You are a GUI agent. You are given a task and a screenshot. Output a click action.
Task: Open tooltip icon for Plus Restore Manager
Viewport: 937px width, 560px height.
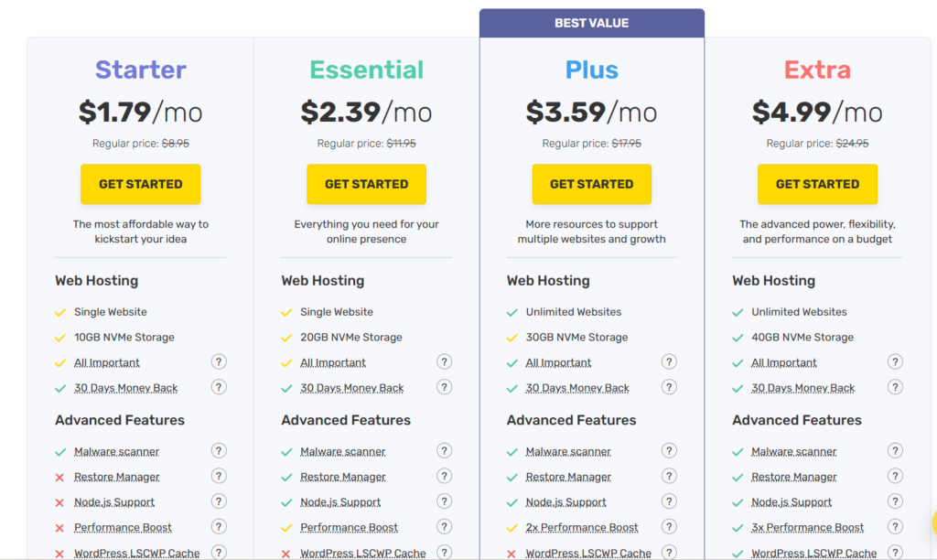tap(670, 477)
